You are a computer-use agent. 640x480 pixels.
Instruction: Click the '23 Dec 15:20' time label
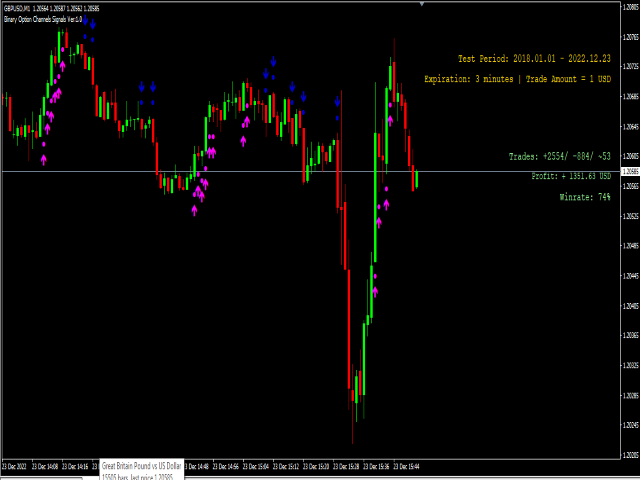(x=316, y=467)
